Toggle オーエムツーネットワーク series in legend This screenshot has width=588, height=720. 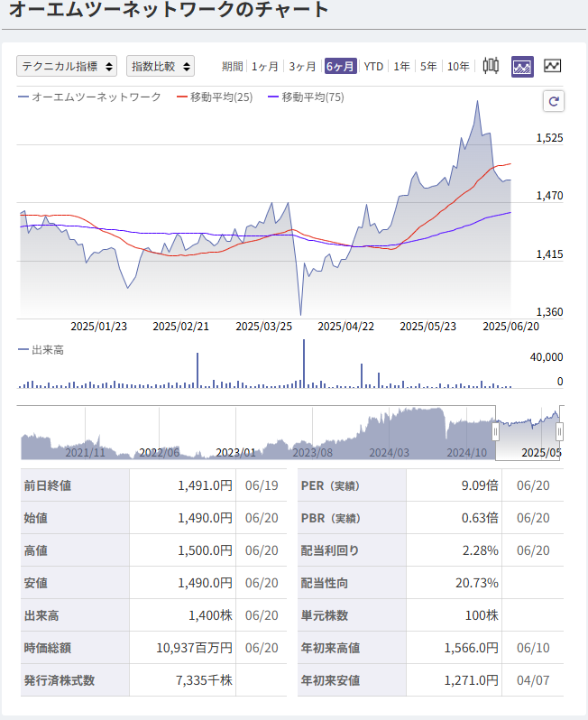(x=90, y=97)
